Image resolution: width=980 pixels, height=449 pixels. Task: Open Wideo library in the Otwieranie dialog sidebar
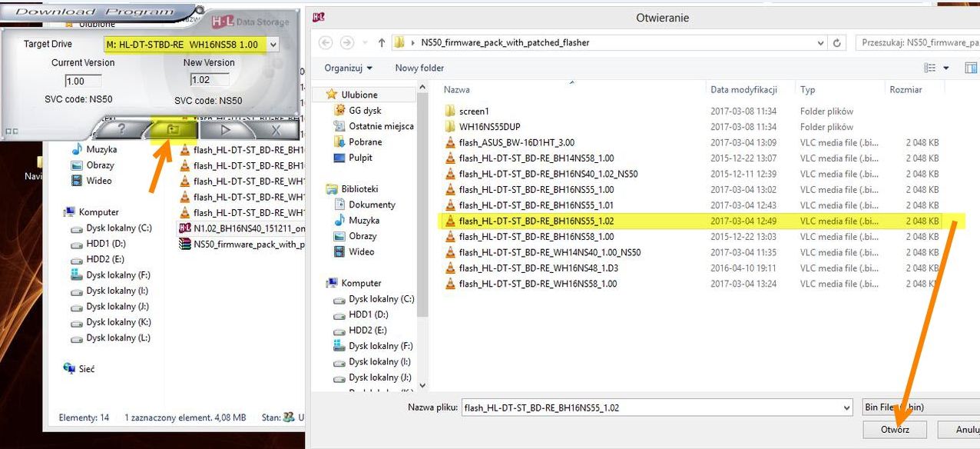(354, 251)
